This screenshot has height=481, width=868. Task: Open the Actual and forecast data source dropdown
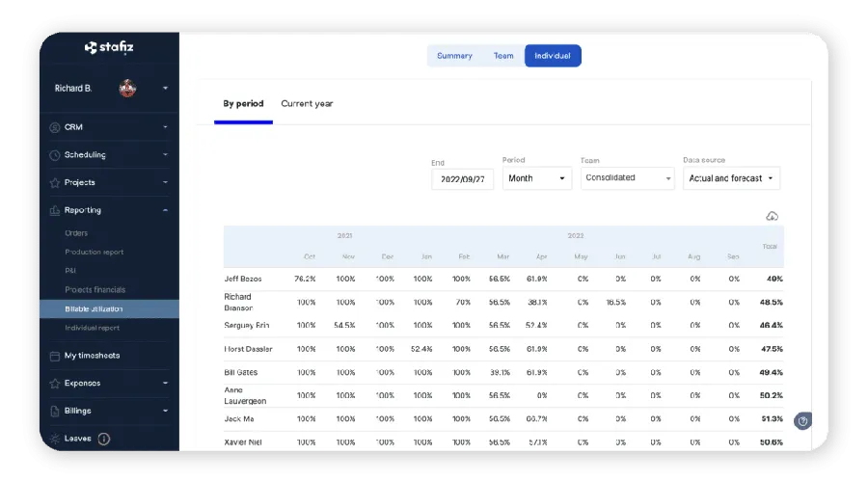click(x=731, y=178)
